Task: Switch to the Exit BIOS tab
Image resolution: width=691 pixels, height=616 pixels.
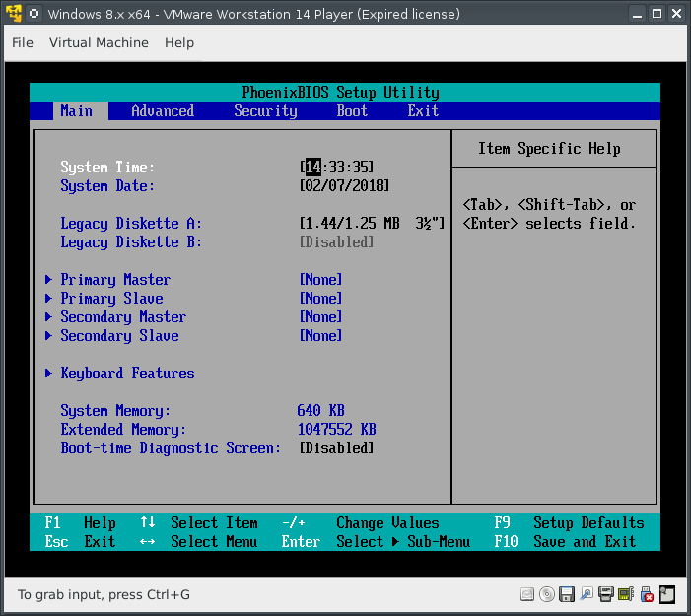Action: coord(423,111)
